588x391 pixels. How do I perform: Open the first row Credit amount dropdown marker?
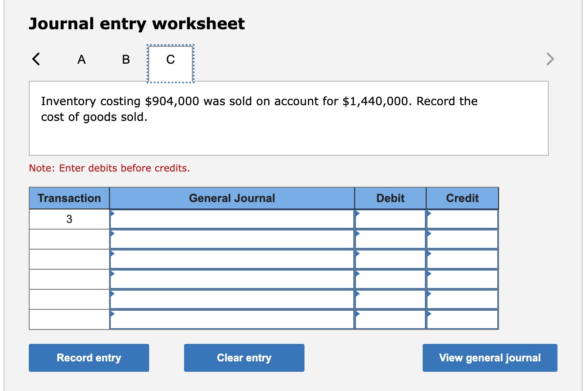pos(429,213)
